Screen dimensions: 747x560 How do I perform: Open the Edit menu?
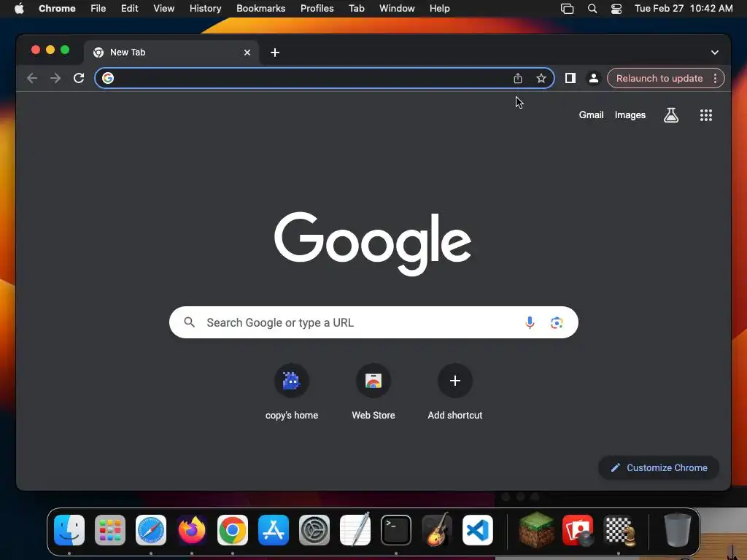coord(129,9)
